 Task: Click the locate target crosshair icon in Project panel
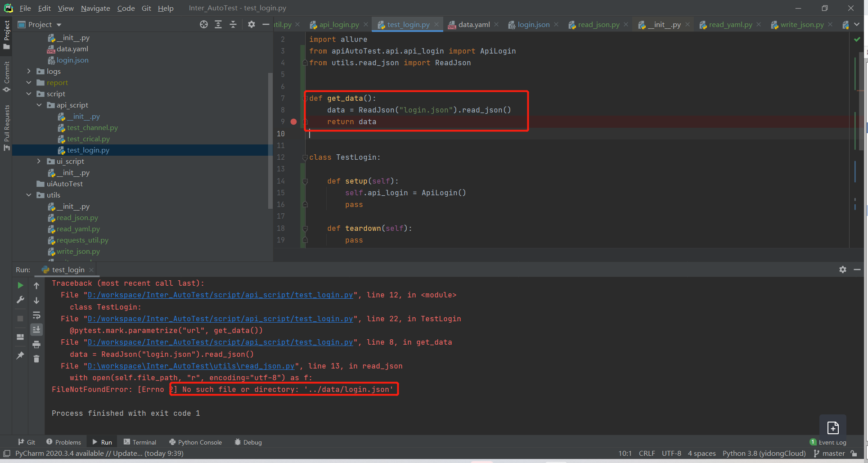[x=204, y=24]
